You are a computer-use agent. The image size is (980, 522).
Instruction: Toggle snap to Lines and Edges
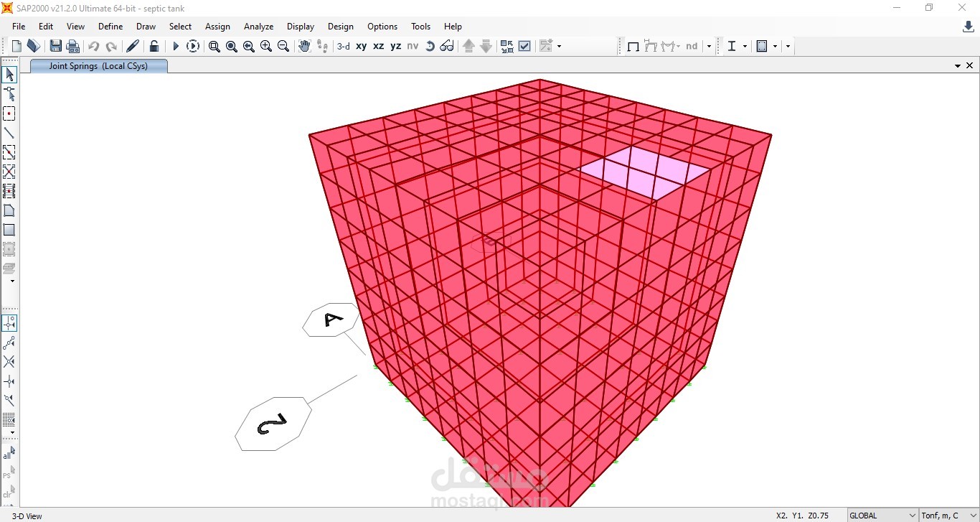pos(9,401)
